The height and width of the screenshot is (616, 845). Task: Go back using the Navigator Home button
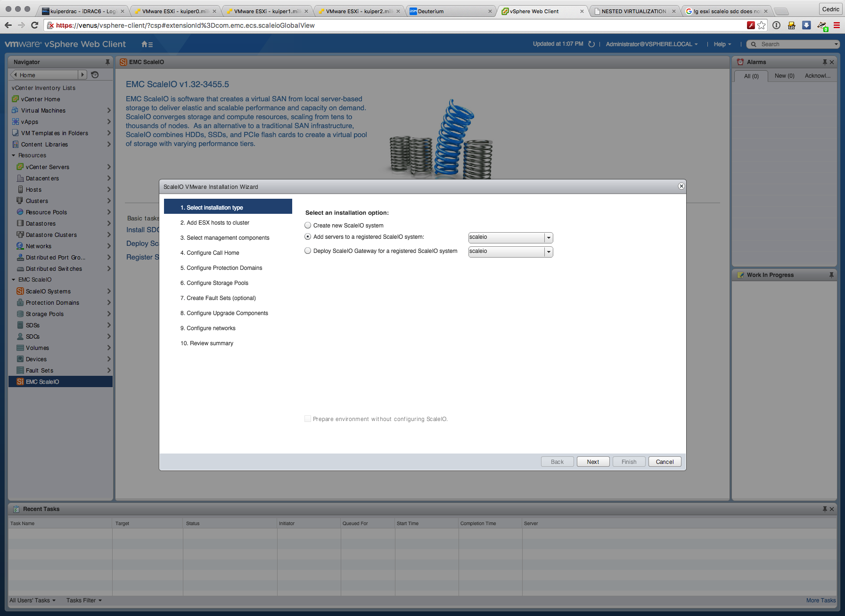(x=45, y=75)
